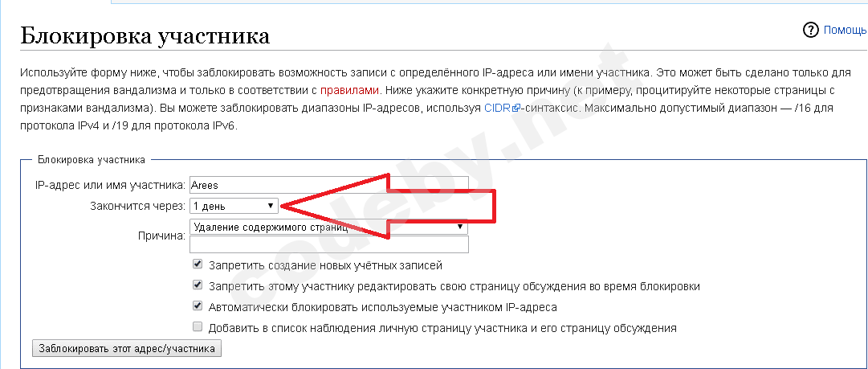Click the large Блокировка участника page heading

145,36
